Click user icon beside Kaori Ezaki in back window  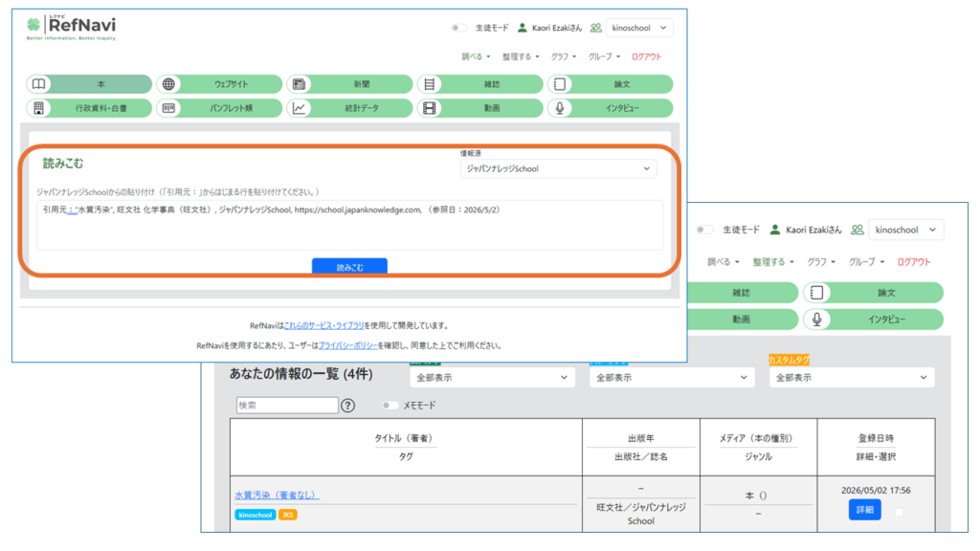coord(775,230)
